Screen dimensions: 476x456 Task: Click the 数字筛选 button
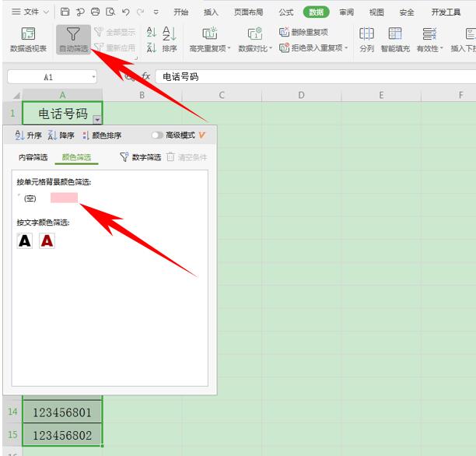141,157
